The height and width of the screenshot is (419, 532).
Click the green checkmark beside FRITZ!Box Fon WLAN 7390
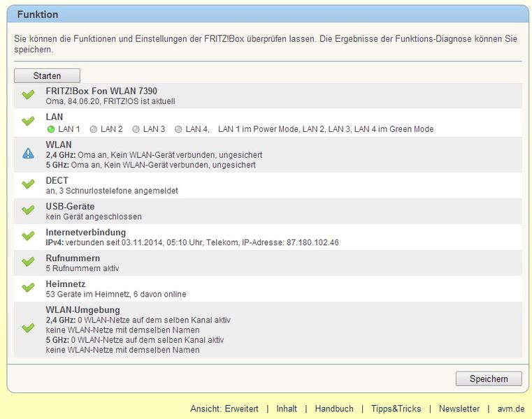tap(28, 96)
